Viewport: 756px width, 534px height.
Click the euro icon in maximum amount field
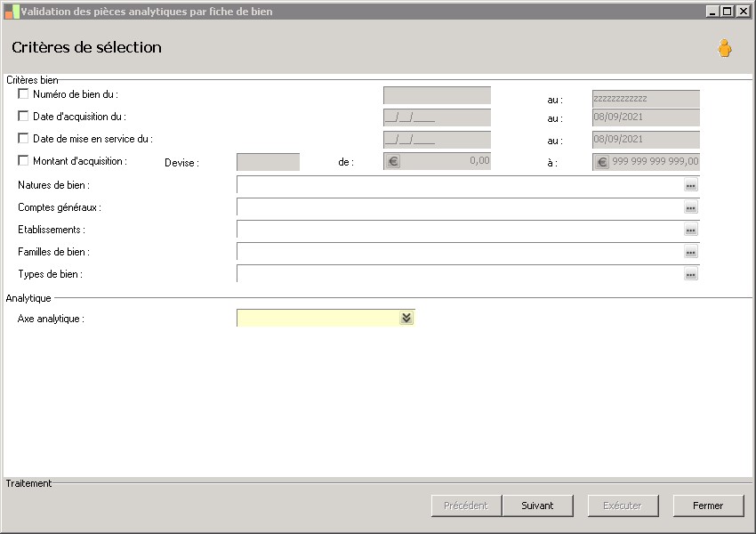(x=602, y=162)
